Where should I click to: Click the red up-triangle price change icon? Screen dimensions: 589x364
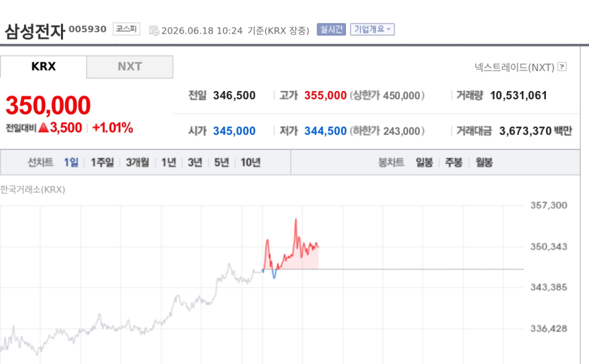(x=44, y=127)
